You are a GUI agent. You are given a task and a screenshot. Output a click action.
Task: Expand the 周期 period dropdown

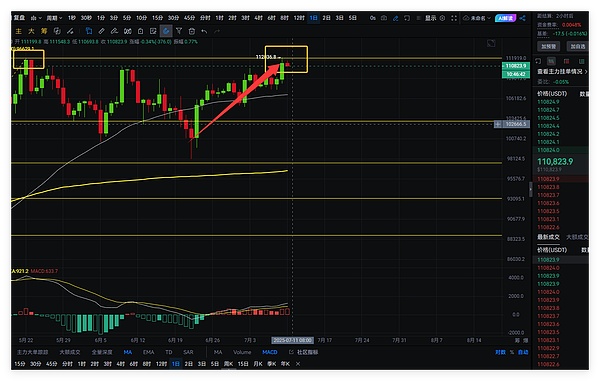pyautogui.click(x=54, y=18)
